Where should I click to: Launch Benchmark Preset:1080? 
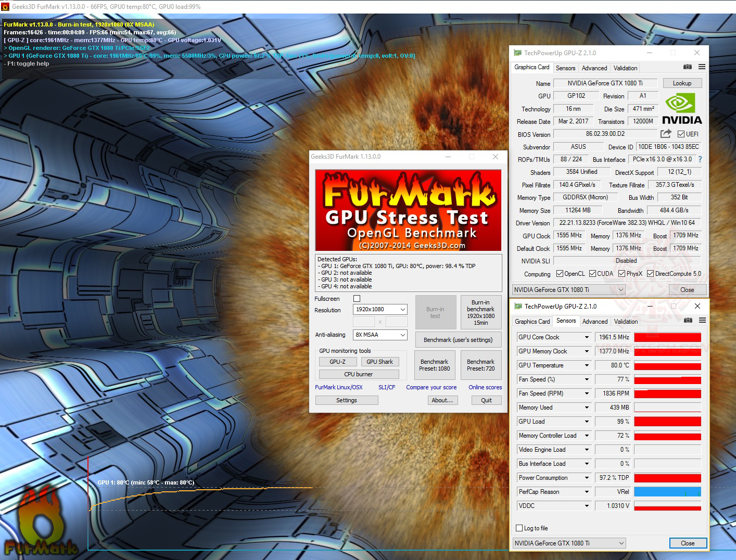[x=435, y=365]
